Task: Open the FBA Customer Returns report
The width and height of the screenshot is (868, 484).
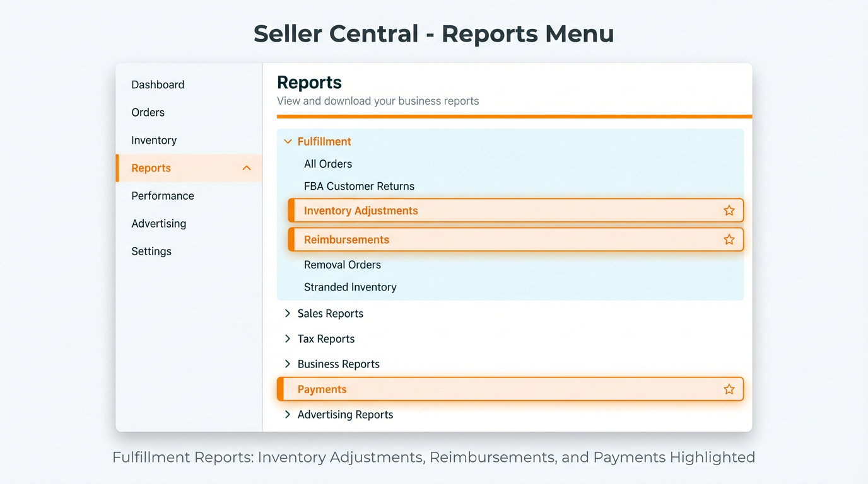Action: (359, 186)
